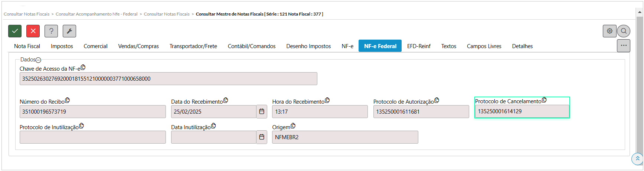
Task: Open settings via the gear icon
Action: pos(609,31)
